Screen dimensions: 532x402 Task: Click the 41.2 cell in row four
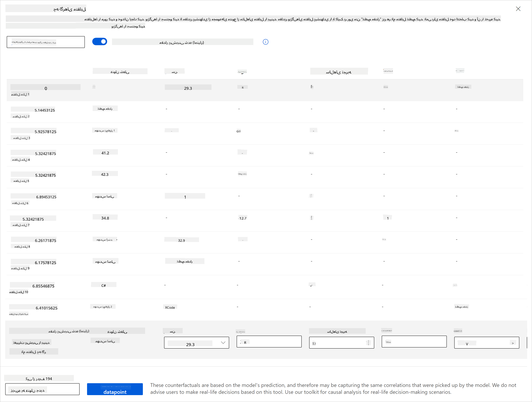tap(105, 153)
